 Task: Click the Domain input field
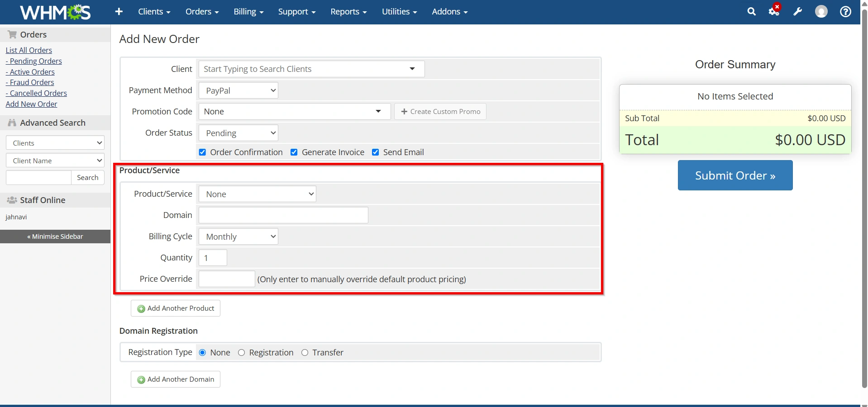coord(284,215)
